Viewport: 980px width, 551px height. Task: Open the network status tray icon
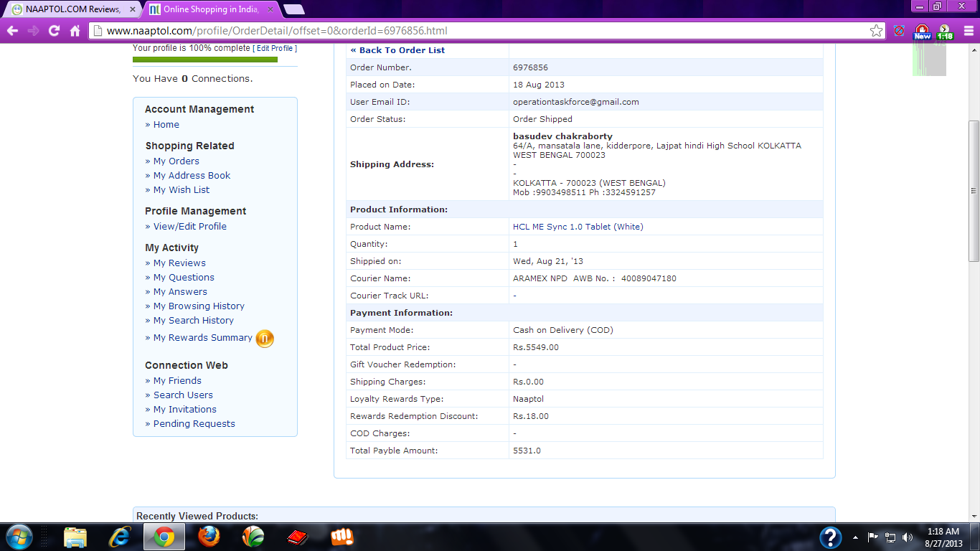pos(890,537)
